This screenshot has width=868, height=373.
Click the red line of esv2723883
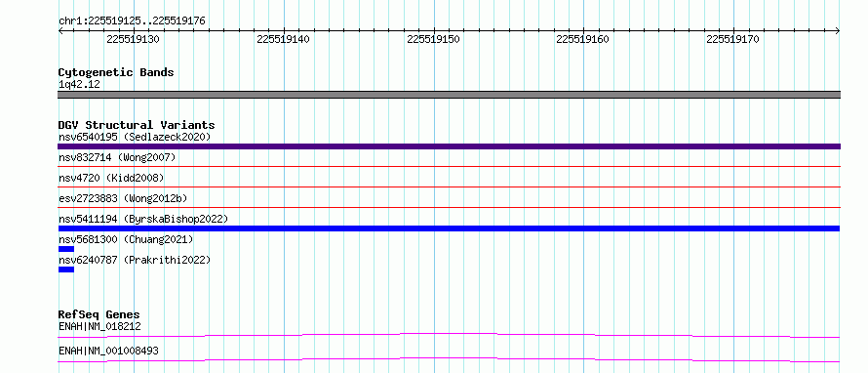[449, 207]
